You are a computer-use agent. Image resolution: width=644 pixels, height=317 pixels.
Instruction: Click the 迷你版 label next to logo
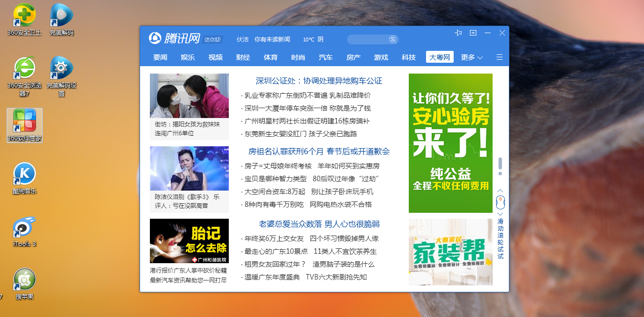click(213, 40)
